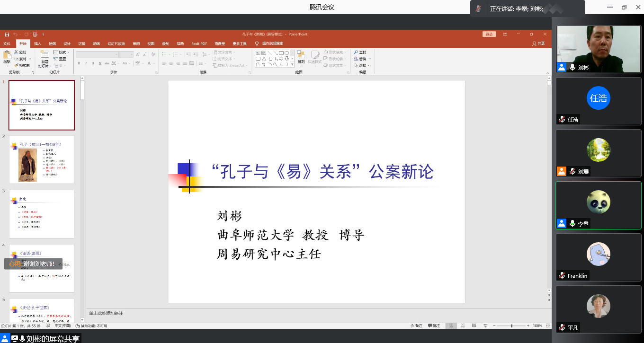Toggle the Notes (备注) pane in status bar
The width and height of the screenshot is (644, 343).
pos(416,326)
